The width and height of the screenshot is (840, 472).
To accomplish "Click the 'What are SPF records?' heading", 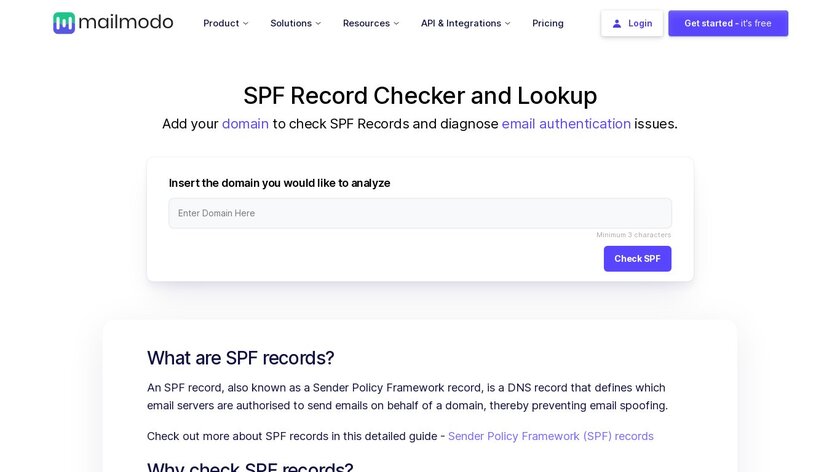I will coord(241,358).
